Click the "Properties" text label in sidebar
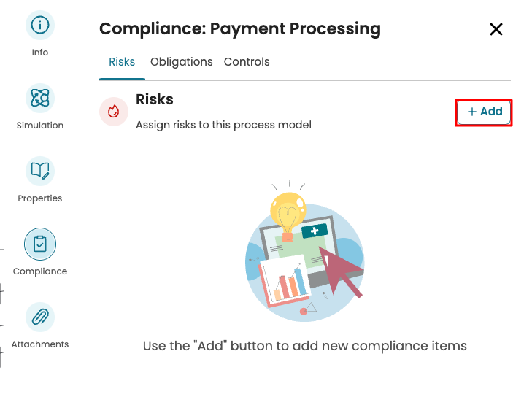Image resolution: width=532 pixels, height=397 pixels. point(40,198)
